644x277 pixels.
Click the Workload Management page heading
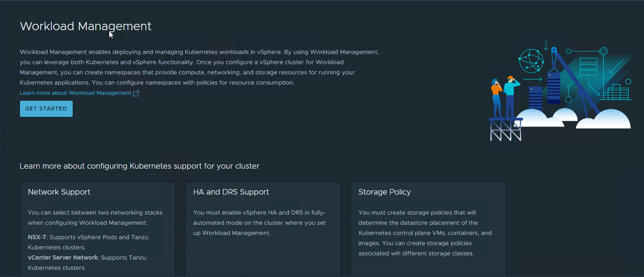pos(85,26)
